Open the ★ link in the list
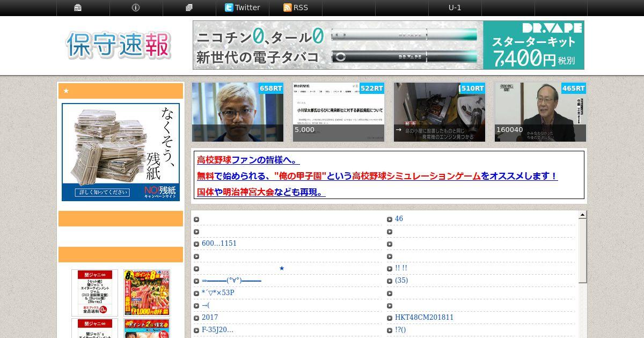This screenshot has height=338, width=644. pyautogui.click(x=282, y=268)
